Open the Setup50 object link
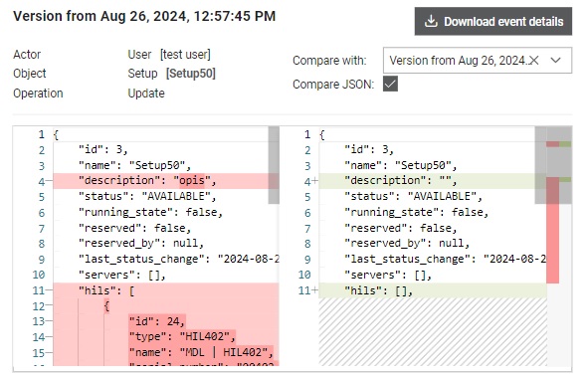The height and width of the screenshot is (377, 588). coord(191,74)
